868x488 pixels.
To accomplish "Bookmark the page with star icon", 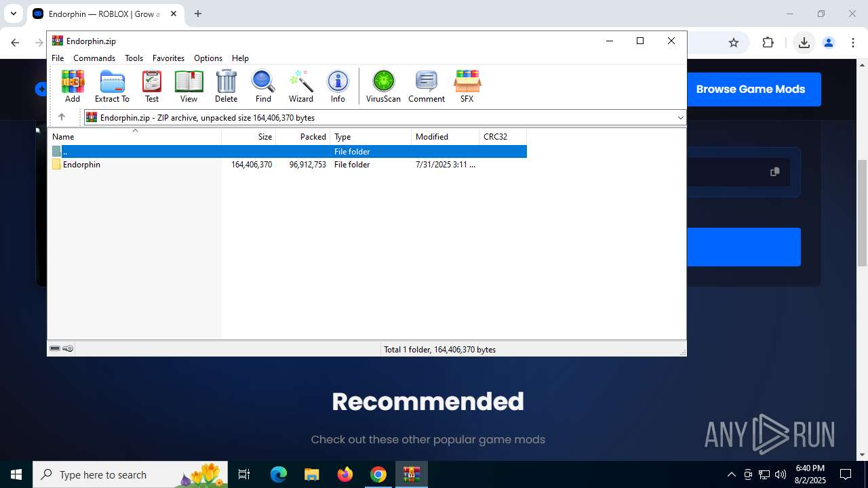I will (734, 43).
